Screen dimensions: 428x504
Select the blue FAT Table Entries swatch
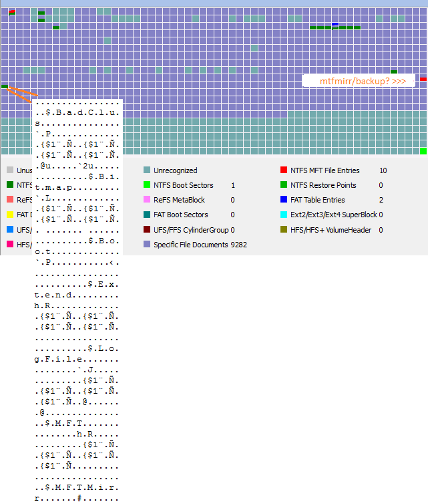pyautogui.click(x=284, y=200)
